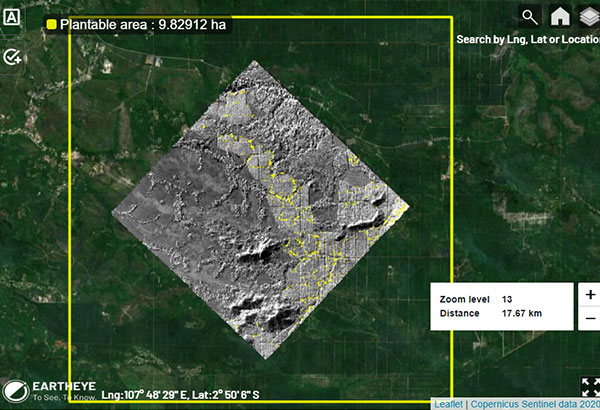Zoom out with the minus button

589,319
